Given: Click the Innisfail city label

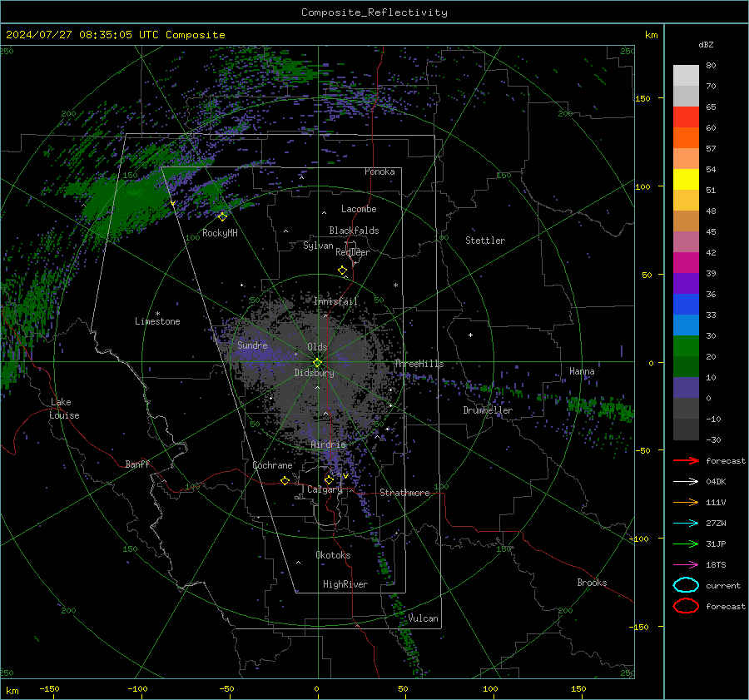Looking at the screenshot, I should 335,301.
